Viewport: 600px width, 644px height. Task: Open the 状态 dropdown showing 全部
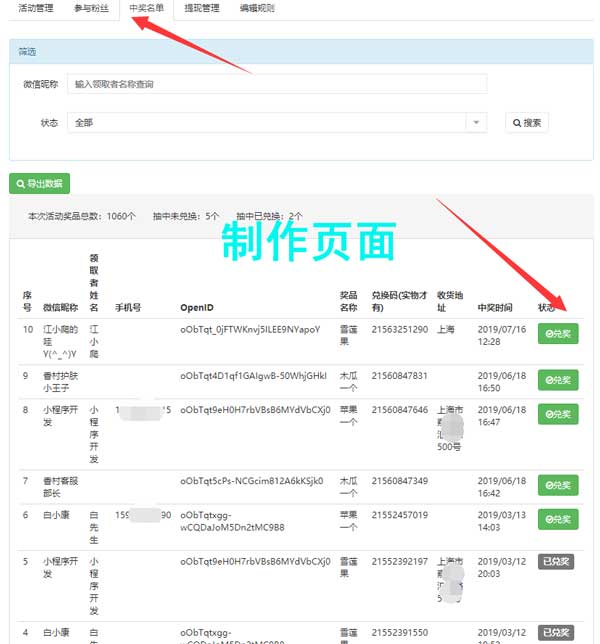tap(277, 122)
